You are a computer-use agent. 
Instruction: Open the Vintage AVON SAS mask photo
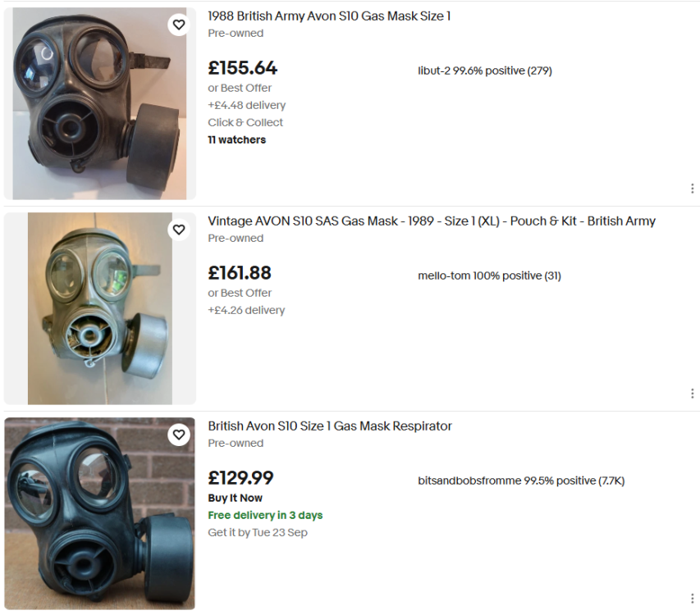[98, 307]
